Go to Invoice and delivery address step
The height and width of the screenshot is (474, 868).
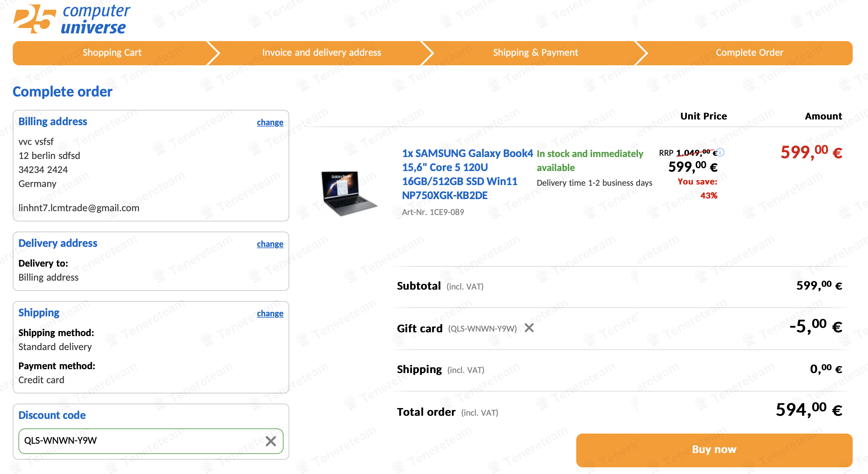pyautogui.click(x=321, y=53)
